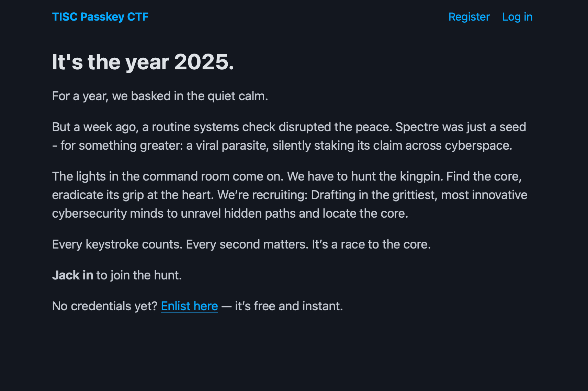Click the paragraph starting "But a week ago"
The image size is (588, 391).
click(x=289, y=136)
